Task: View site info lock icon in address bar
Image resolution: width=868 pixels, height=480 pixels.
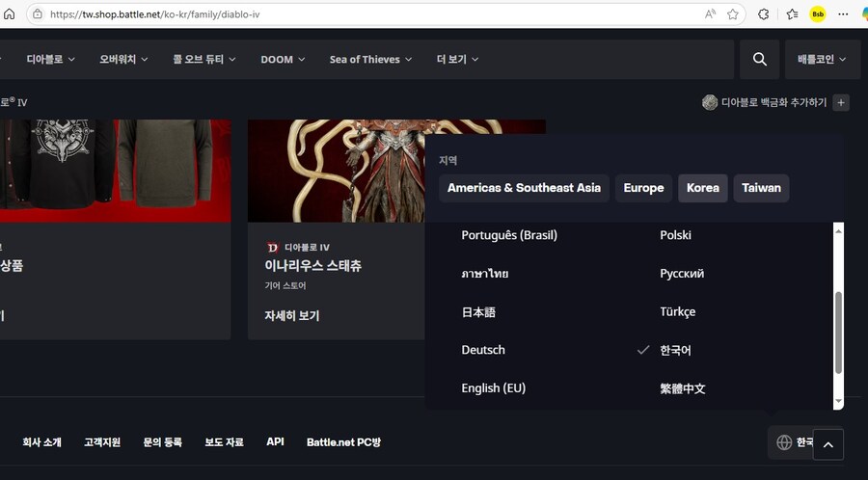Action: point(38,14)
